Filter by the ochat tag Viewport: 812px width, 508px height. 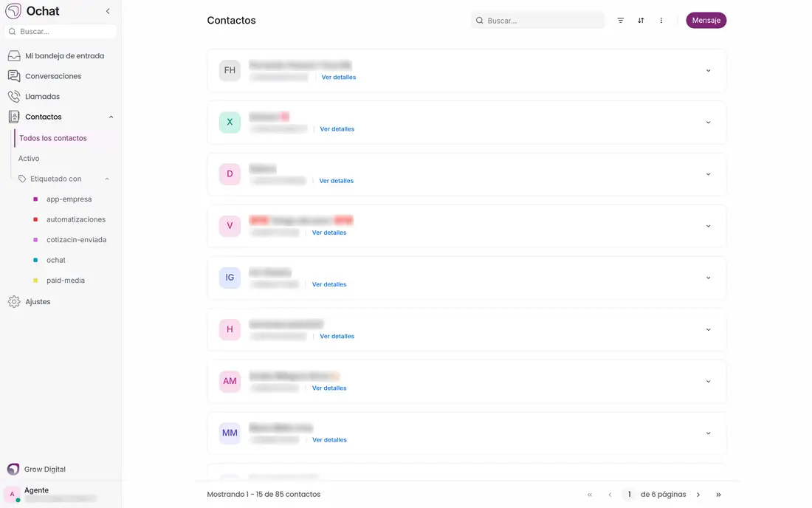(x=56, y=260)
